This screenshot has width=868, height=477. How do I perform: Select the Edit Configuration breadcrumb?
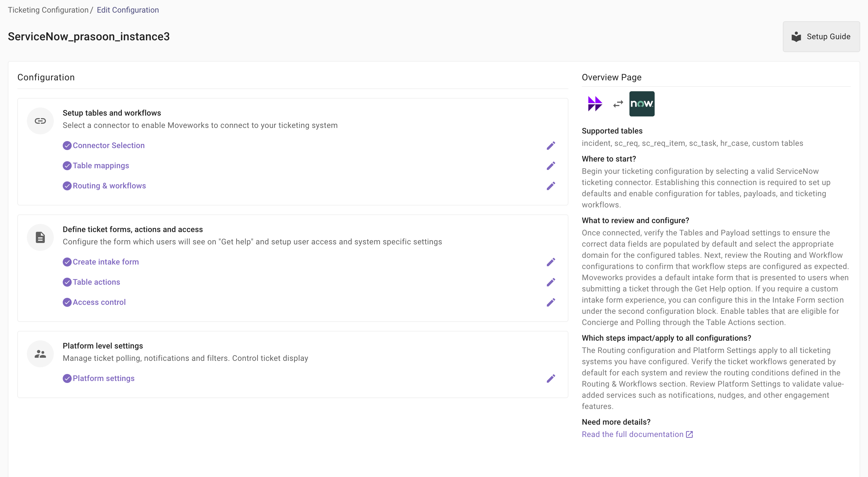(128, 10)
